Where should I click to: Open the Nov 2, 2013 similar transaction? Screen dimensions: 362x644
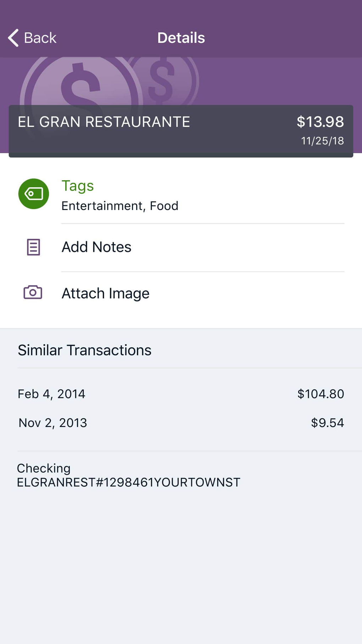point(53,423)
